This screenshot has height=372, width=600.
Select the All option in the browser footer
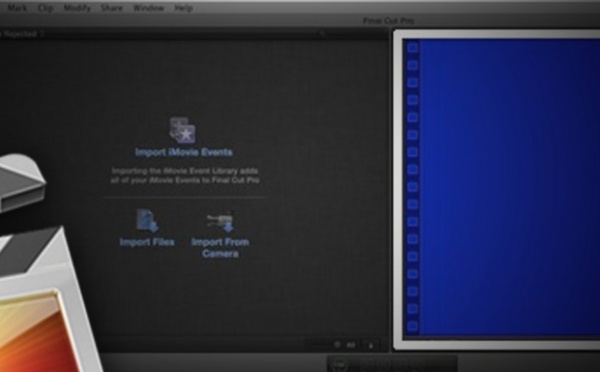click(x=351, y=345)
